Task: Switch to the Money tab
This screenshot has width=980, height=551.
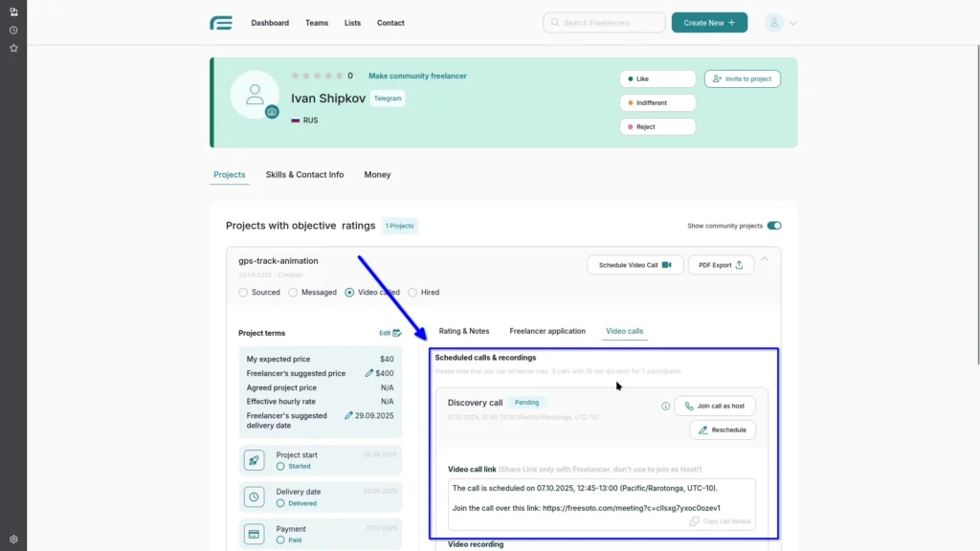Action: click(377, 174)
